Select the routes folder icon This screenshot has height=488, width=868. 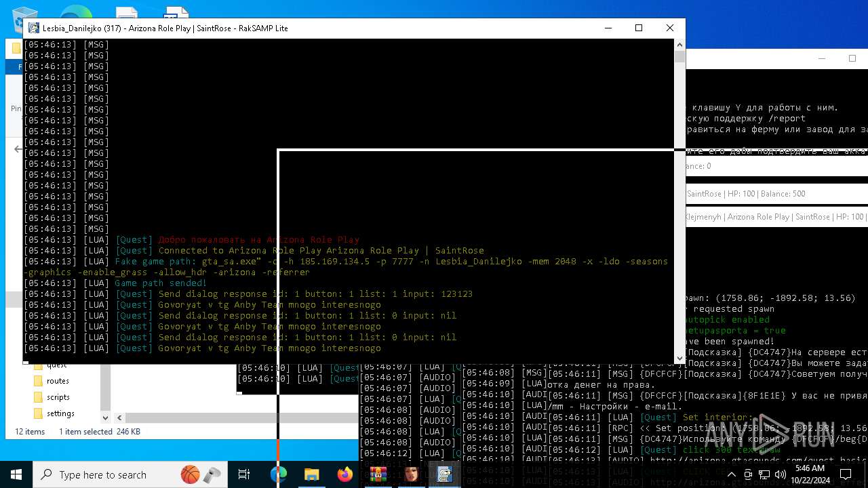(x=38, y=381)
